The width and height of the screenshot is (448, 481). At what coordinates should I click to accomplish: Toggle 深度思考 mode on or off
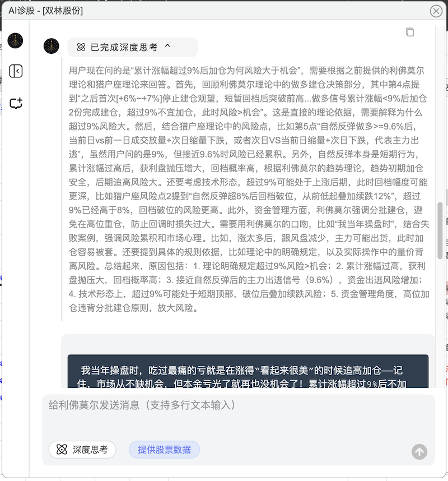[x=82, y=450]
